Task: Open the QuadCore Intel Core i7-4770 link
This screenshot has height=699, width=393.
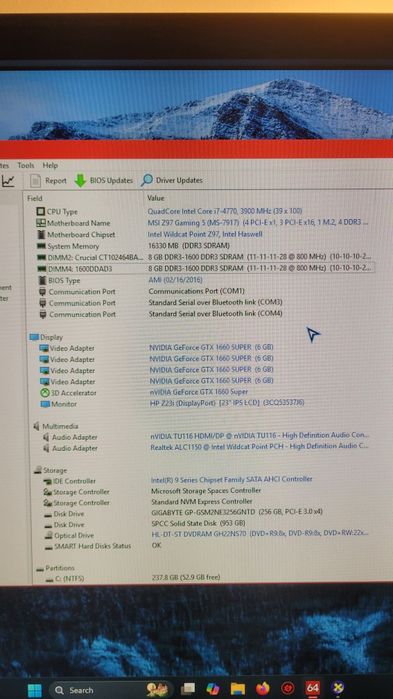Action: 225,211
